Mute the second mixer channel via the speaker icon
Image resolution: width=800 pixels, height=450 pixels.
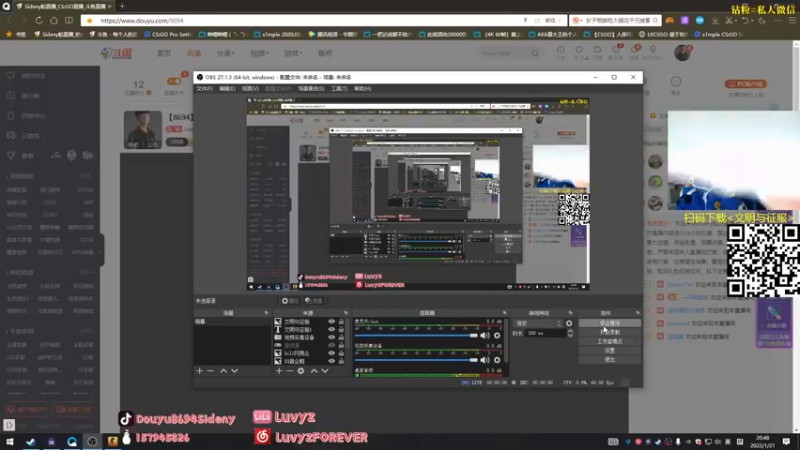click(485, 360)
